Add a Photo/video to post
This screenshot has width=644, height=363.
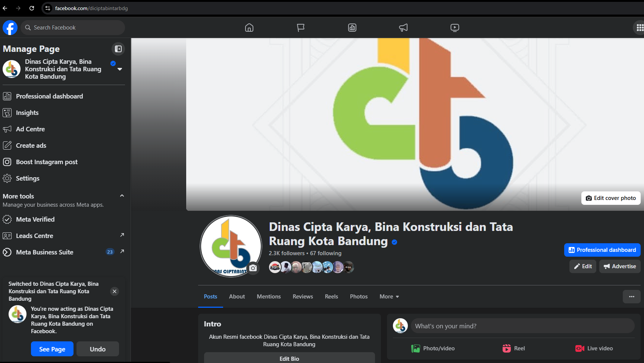[433, 348]
